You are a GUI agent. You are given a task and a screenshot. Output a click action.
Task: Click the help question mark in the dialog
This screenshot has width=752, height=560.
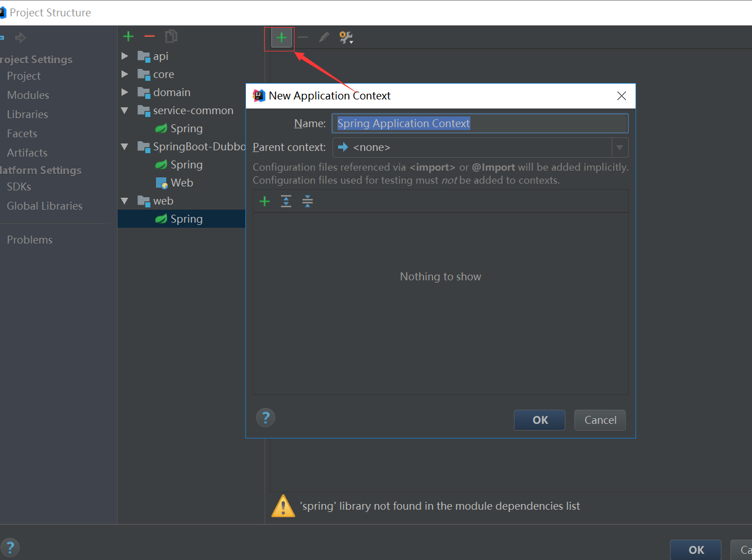coord(265,418)
